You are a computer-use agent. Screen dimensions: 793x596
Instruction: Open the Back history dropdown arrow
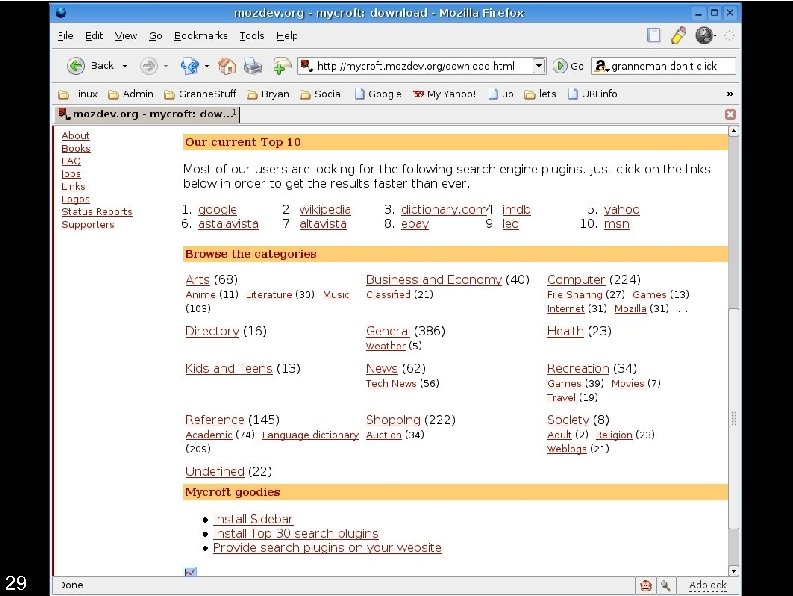(x=125, y=66)
